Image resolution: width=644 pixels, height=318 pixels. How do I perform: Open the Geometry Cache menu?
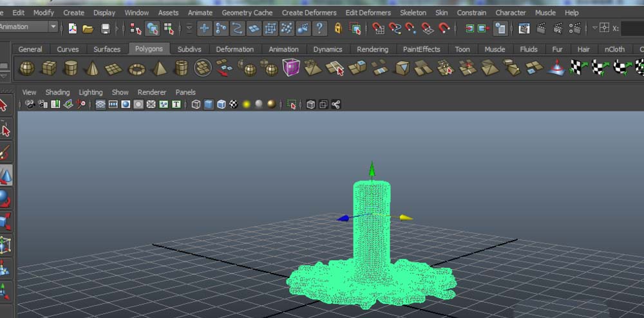[x=247, y=13]
